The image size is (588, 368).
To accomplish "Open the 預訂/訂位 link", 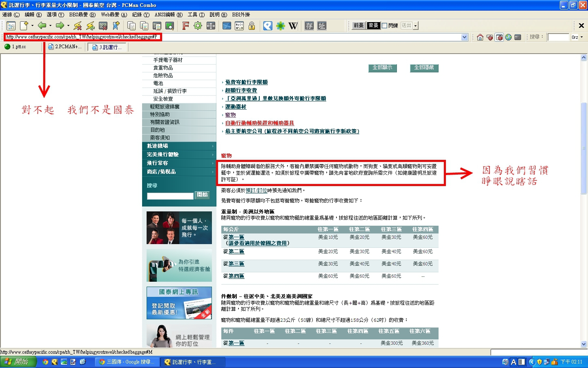I will [x=256, y=191].
